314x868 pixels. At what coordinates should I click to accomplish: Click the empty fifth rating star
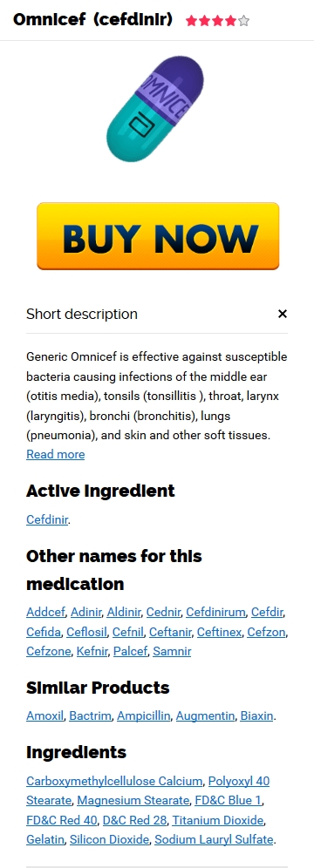pos(244,21)
